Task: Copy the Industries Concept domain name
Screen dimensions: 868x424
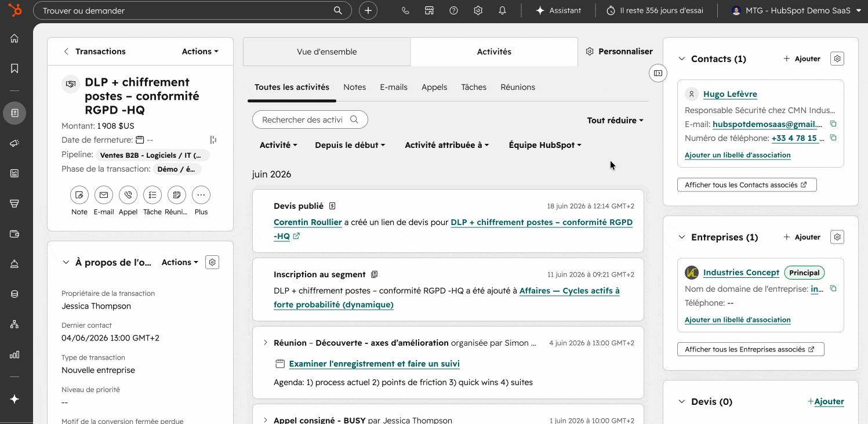Action: 833,289
